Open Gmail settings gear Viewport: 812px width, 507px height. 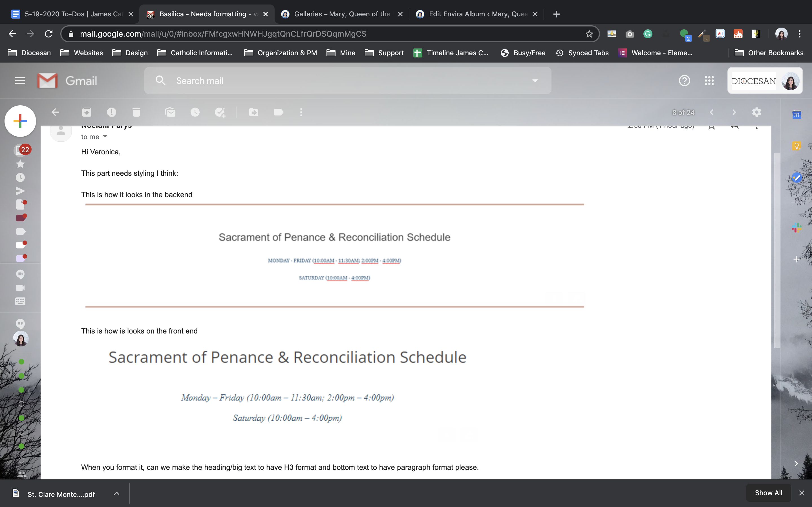tap(756, 112)
